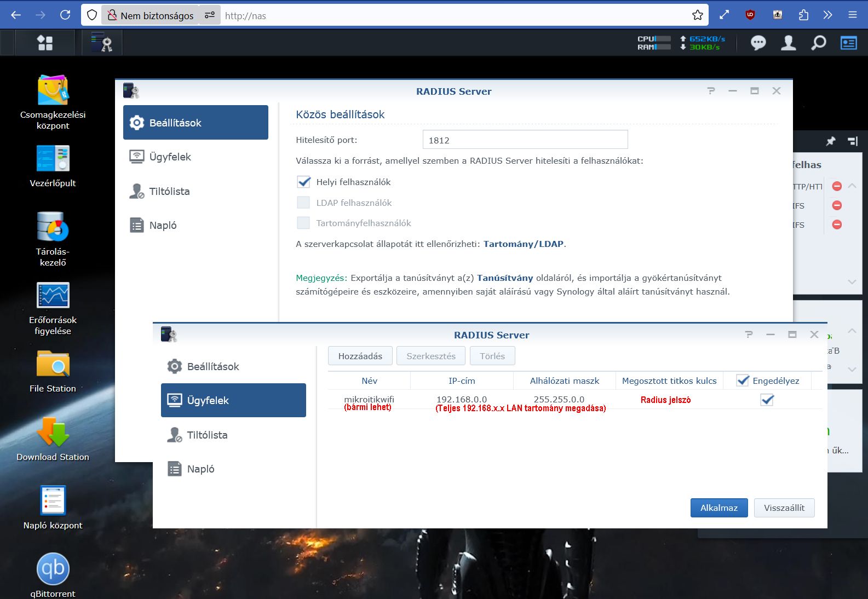Click the search magnifier in DSM taskbar
This screenshot has width=868, height=599.
818,43
